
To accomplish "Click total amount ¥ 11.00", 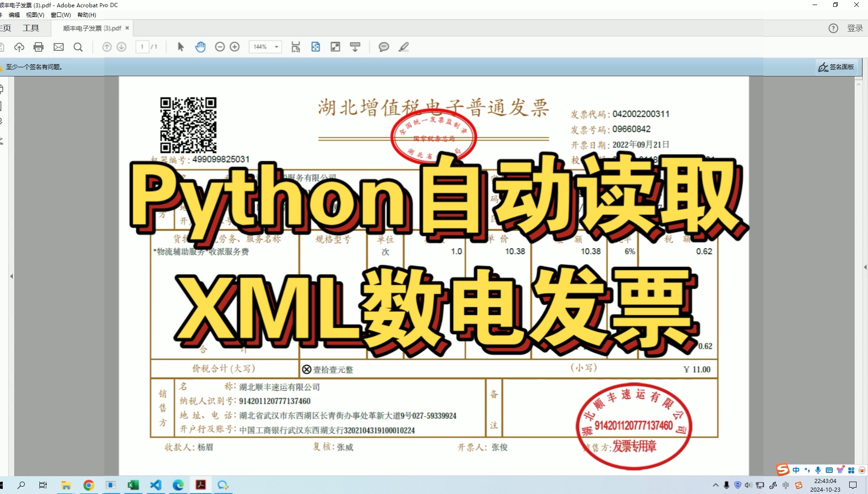I will click(x=697, y=369).
